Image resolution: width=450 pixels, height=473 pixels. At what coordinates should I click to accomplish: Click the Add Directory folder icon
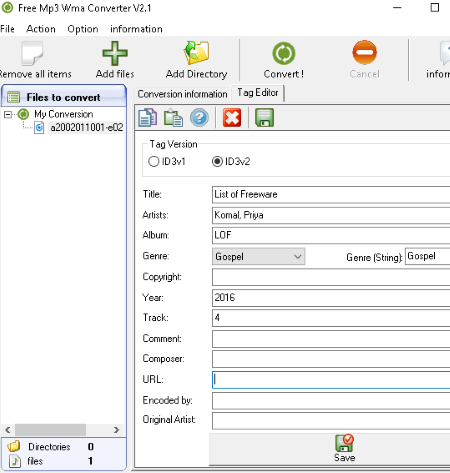point(196,53)
